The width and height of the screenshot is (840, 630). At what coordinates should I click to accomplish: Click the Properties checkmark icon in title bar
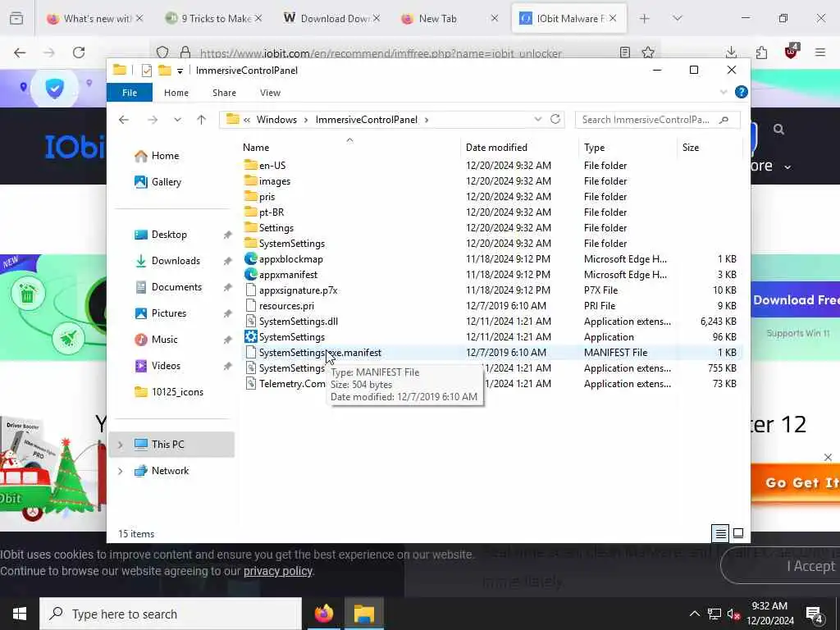[x=147, y=71]
